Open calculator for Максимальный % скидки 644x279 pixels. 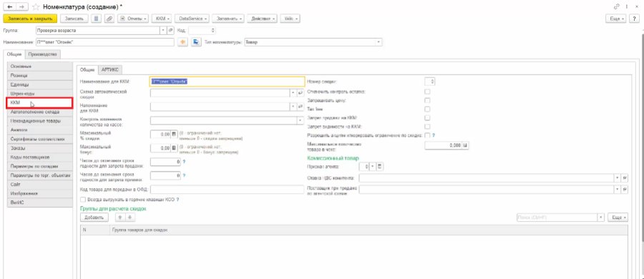click(173, 134)
